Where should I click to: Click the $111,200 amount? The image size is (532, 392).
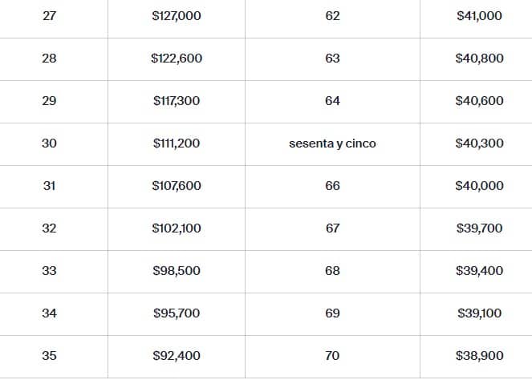tap(176, 143)
